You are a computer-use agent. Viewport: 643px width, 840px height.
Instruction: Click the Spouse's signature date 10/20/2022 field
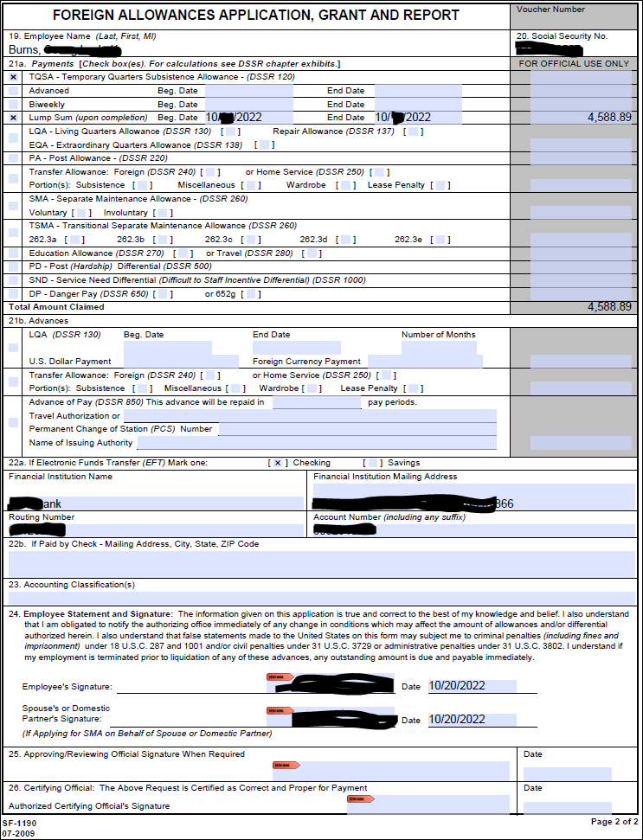coord(472,720)
